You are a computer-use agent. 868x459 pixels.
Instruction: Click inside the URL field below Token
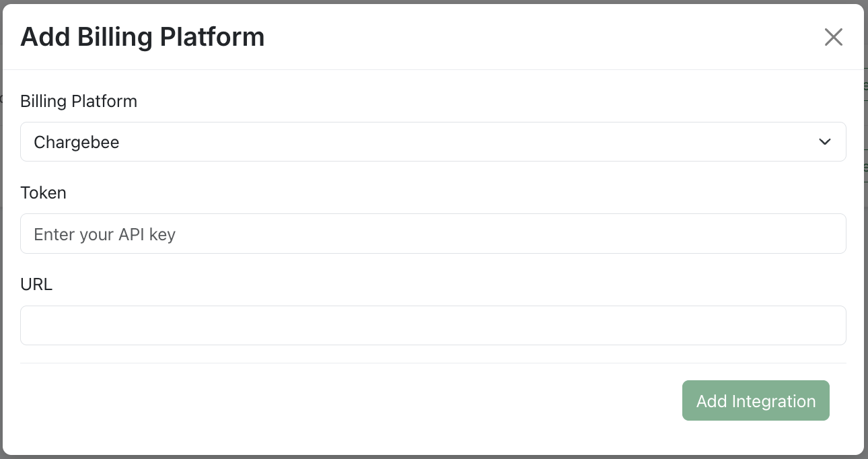(x=433, y=326)
